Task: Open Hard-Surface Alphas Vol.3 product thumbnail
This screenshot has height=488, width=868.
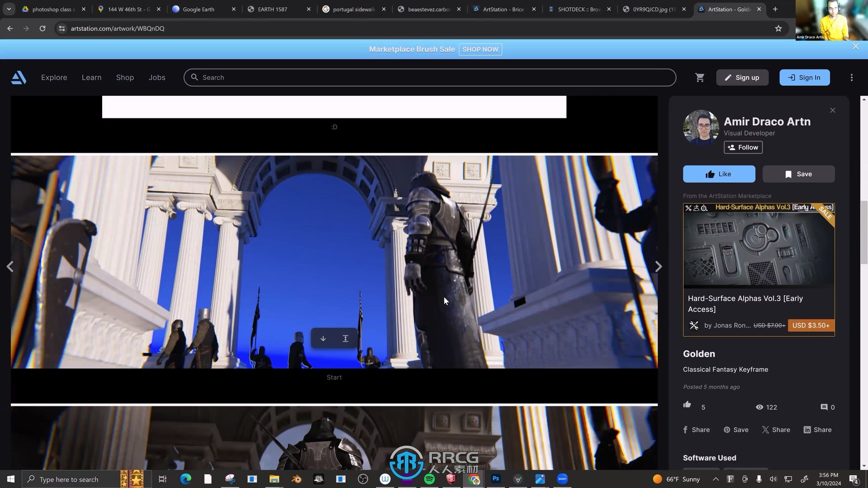Action: (x=759, y=246)
